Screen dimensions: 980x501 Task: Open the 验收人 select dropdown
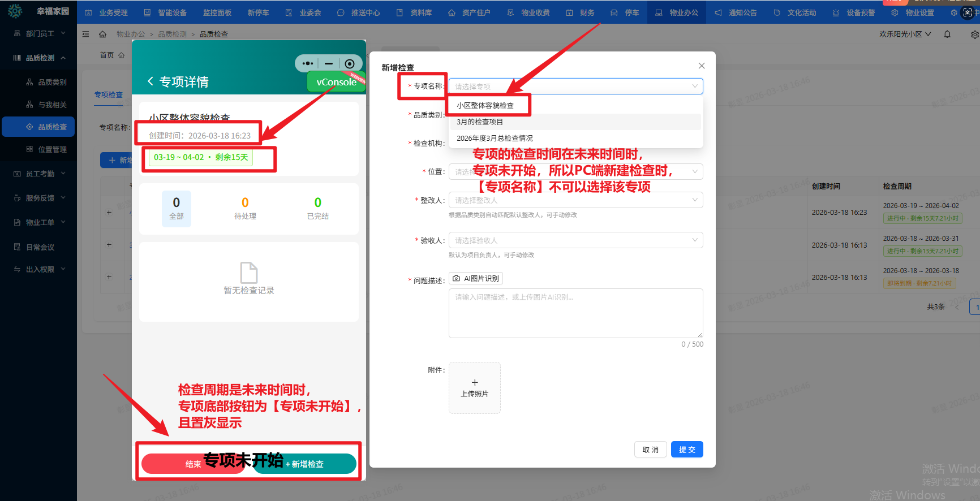pyautogui.click(x=576, y=240)
